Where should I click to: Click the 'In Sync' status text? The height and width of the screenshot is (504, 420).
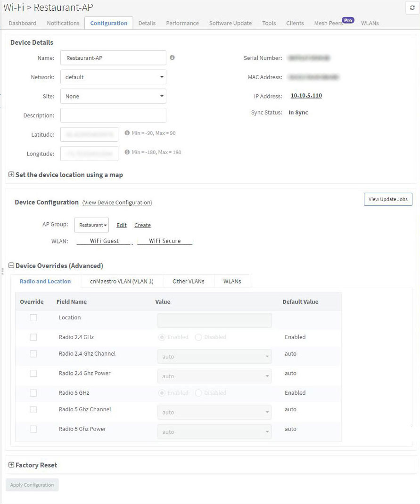pyautogui.click(x=298, y=113)
